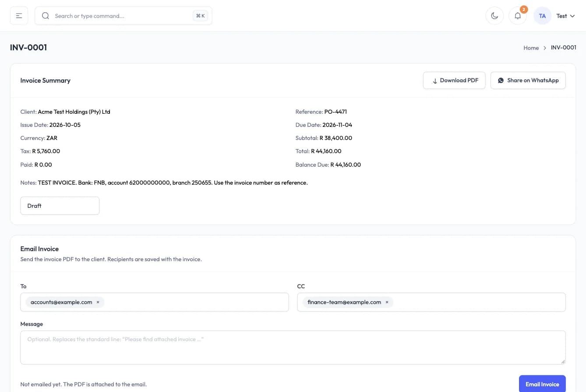Expand the Test user menu
Image resolution: width=586 pixels, height=392 pixels.
(x=565, y=16)
